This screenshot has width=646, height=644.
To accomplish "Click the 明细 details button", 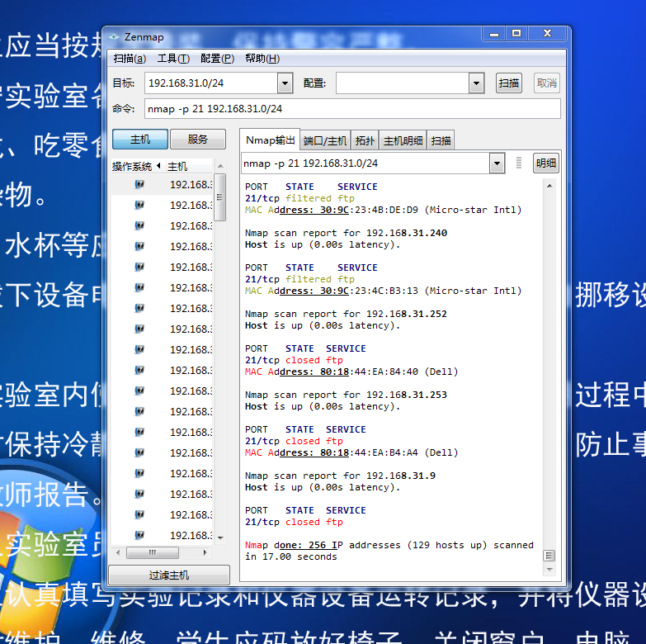I will 545,163.
